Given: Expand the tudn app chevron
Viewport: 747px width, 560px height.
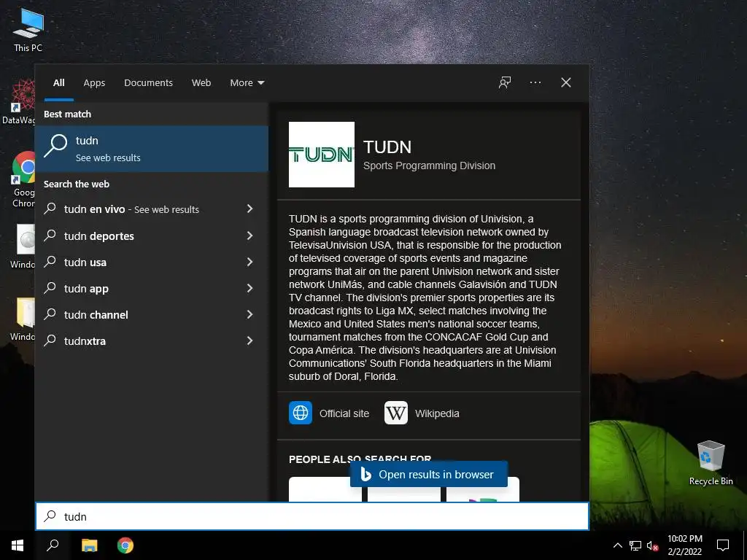Looking at the screenshot, I should point(249,287).
